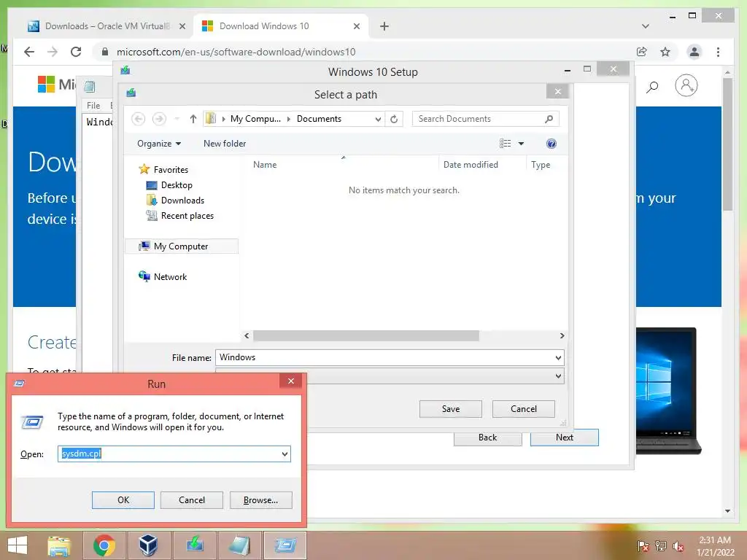The height and width of the screenshot is (560, 747).
Task: Click the horizontal scrollbar thumb in file list
Action: click(366, 335)
